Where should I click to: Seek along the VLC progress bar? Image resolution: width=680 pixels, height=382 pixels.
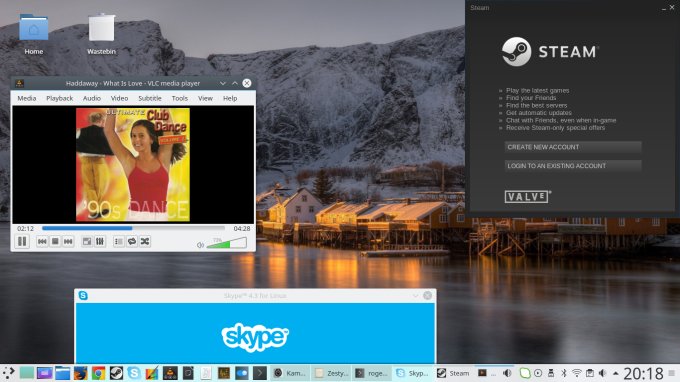(x=133, y=228)
